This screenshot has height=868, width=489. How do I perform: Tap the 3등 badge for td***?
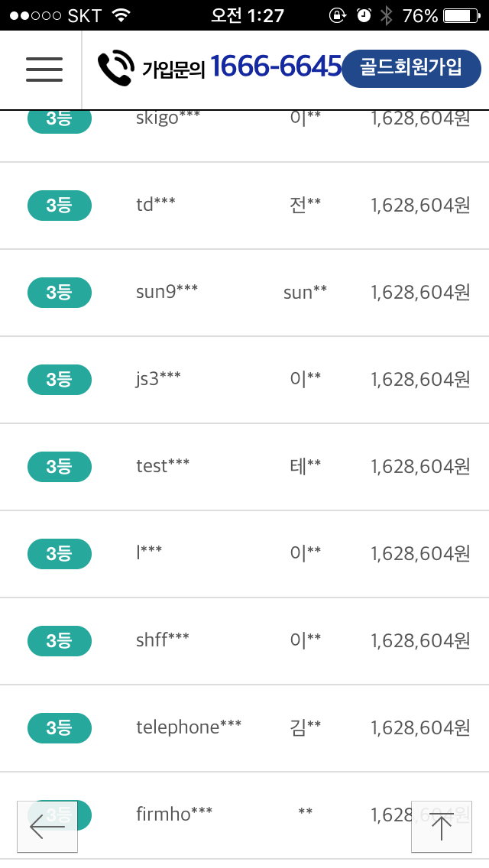60,206
